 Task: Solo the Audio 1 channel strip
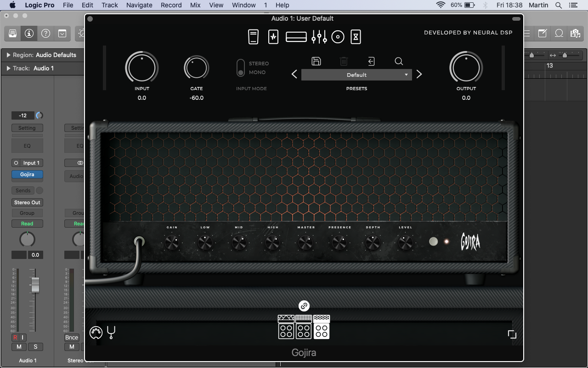35,347
